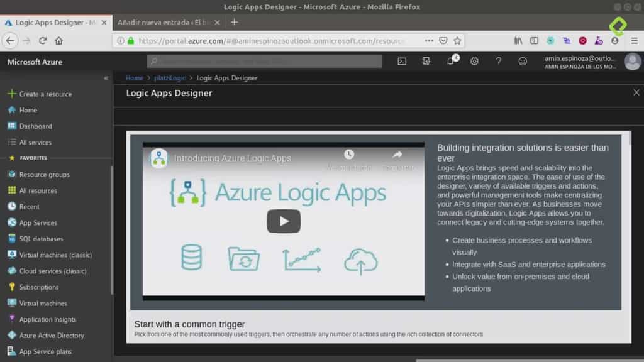Screen dimensions: 644x362
Task: Open Virtual machines (classic)
Action: point(55,255)
